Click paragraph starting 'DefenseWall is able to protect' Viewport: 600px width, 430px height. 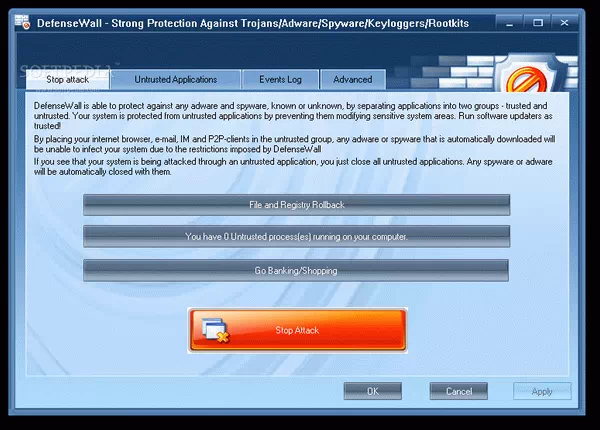pos(293,116)
